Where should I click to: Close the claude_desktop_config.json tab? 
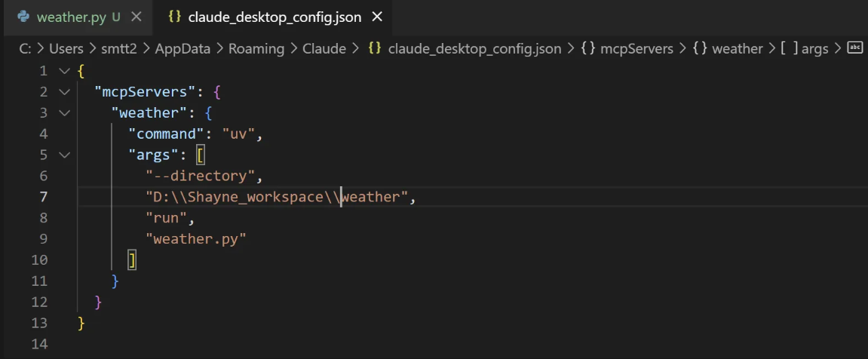tap(377, 17)
